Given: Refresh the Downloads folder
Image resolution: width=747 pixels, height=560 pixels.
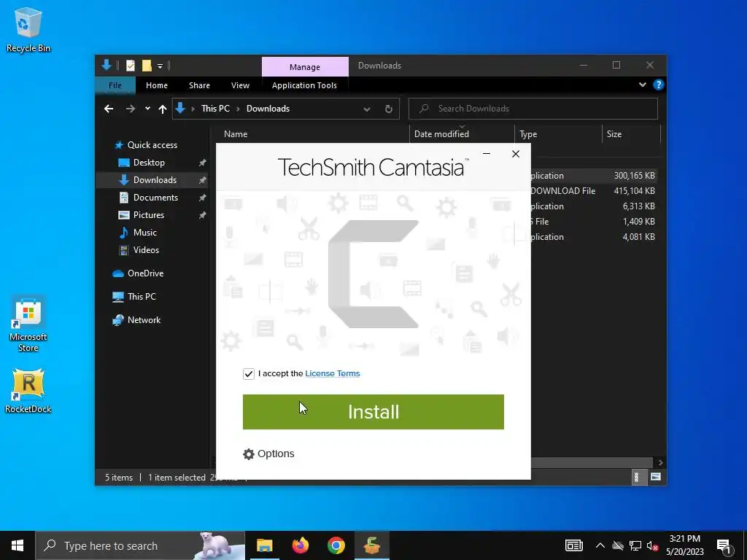Looking at the screenshot, I should click(388, 109).
